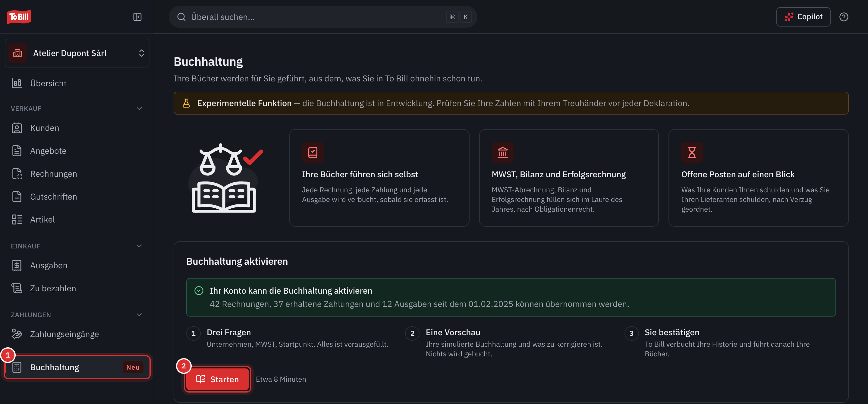Image resolution: width=868 pixels, height=404 pixels.
Task: Open Kunden in the sidebar
Action: click(x=77, y=128)
